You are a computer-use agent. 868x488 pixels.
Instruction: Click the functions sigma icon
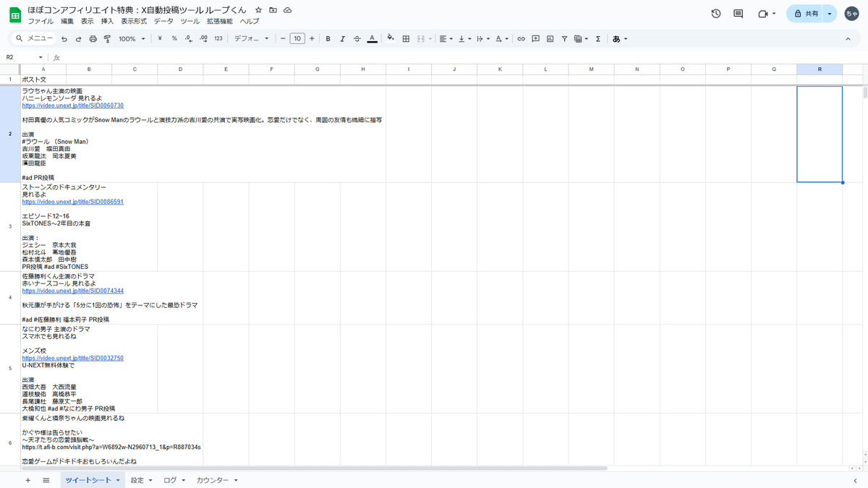coord(598,39)
